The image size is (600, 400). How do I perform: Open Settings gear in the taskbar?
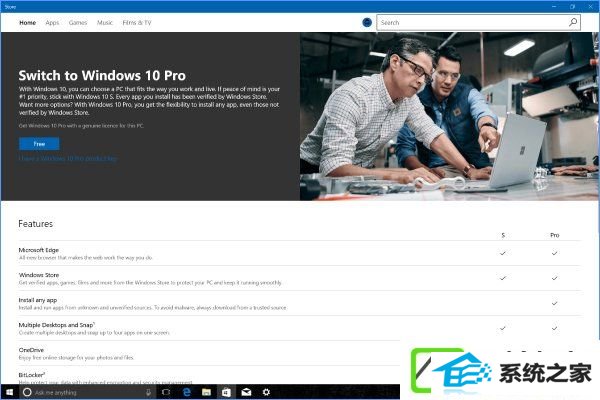pyautogui.click(x=266, y=392)
